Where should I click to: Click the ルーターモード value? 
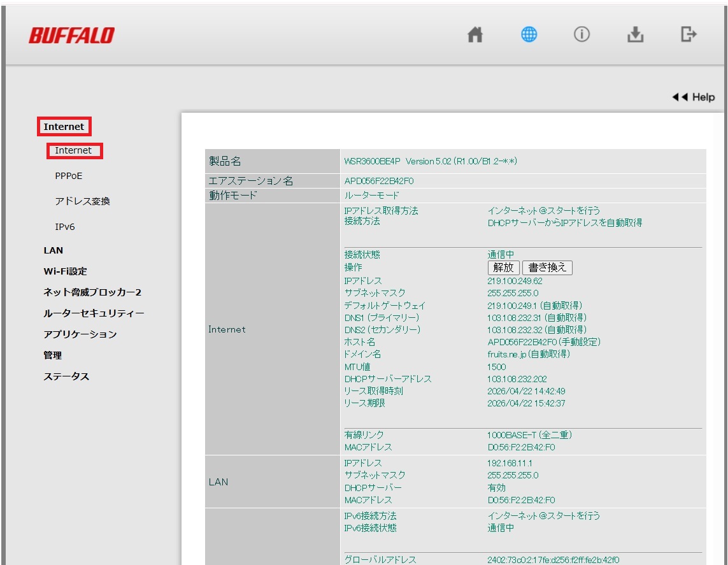371,196
